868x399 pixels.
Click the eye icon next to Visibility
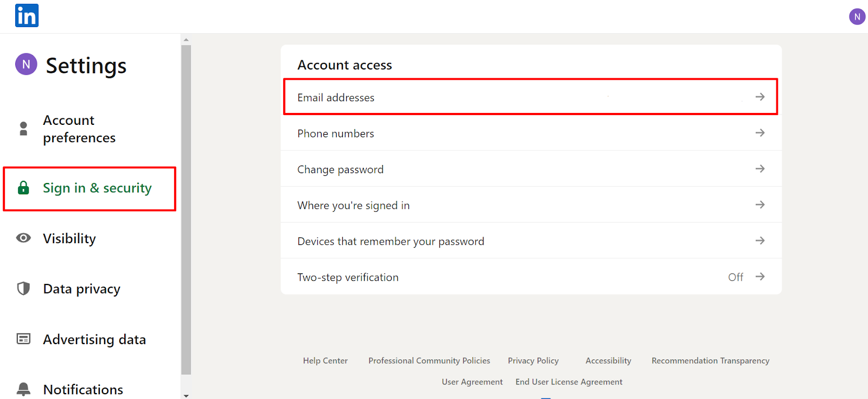23,238
